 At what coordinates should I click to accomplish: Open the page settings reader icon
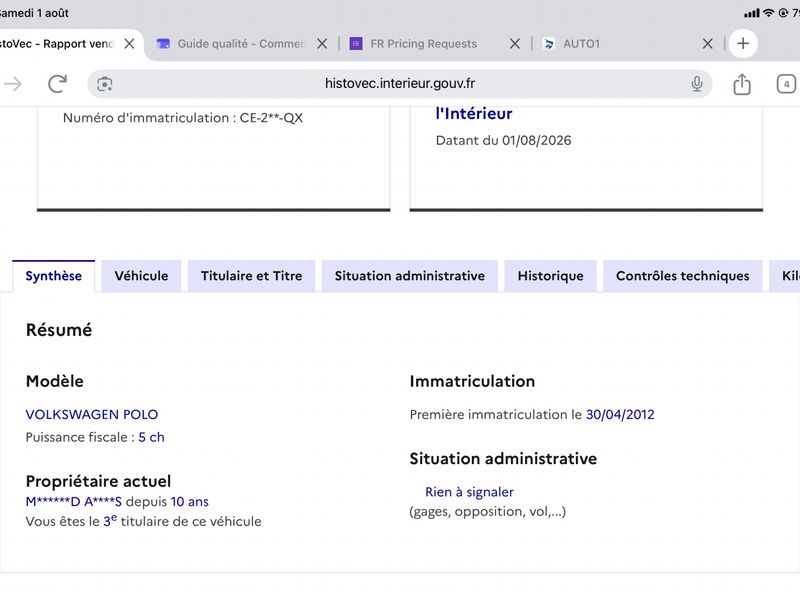pyautogui.click(x=105, y=84)
